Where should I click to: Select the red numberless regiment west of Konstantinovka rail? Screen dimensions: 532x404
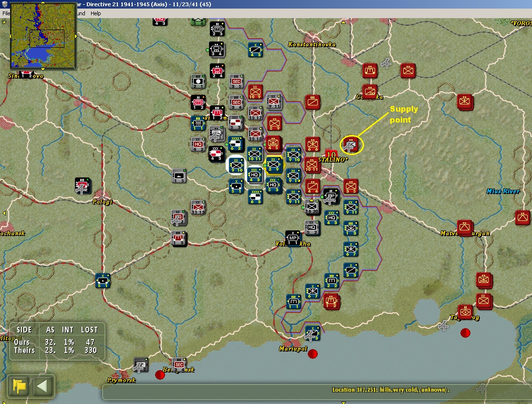[x=313, y=103]
